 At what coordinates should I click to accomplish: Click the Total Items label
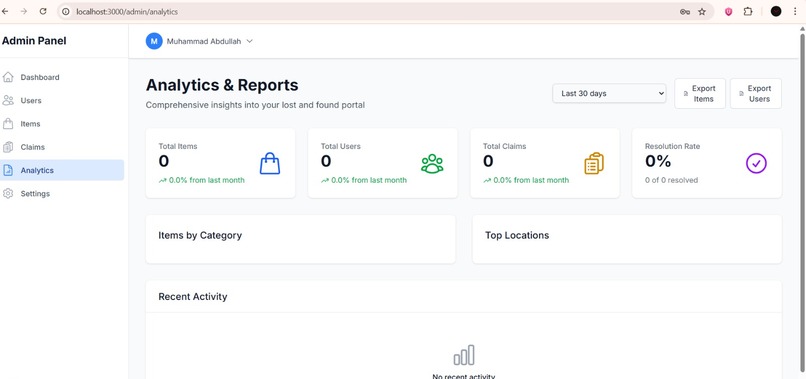point(178,146)
